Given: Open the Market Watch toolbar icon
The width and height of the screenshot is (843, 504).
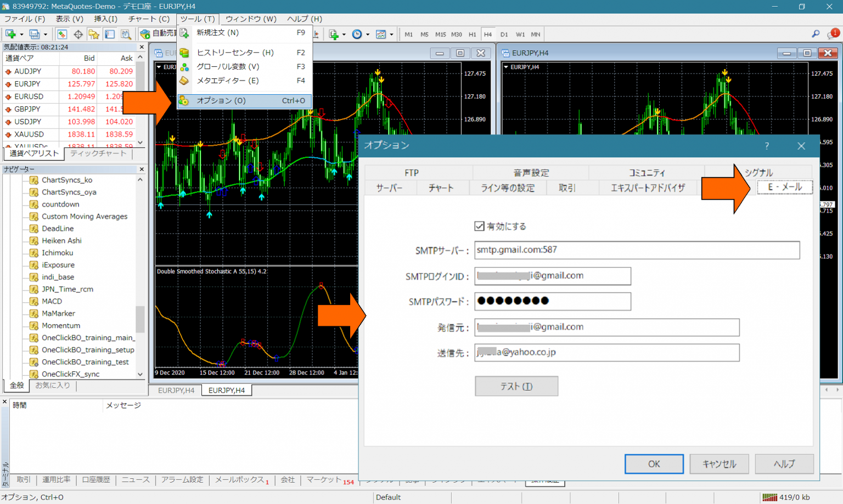Looking at the screenshot, I should coord(61,34).
